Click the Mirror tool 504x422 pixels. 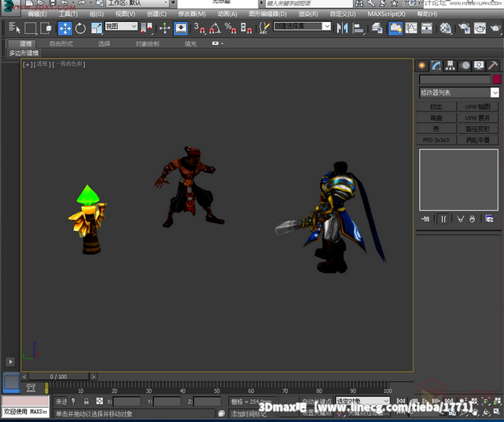pyautogui.click(x=342, y=28)
